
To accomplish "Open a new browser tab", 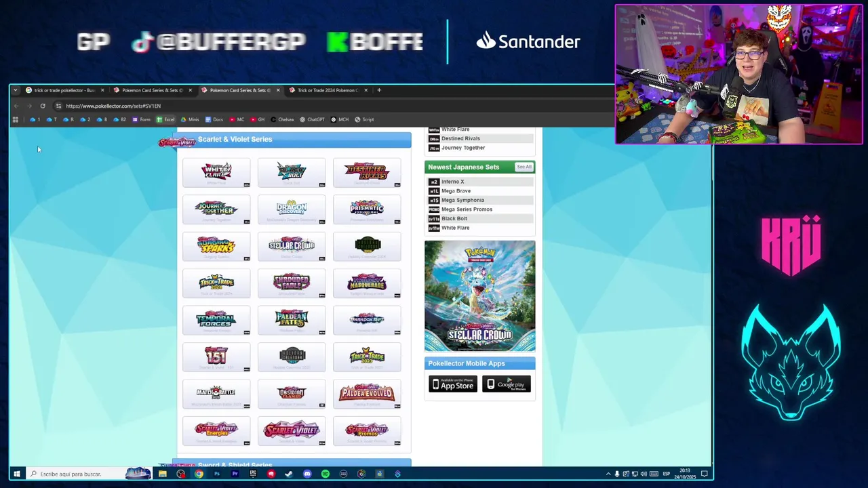I will coord(379,90).
